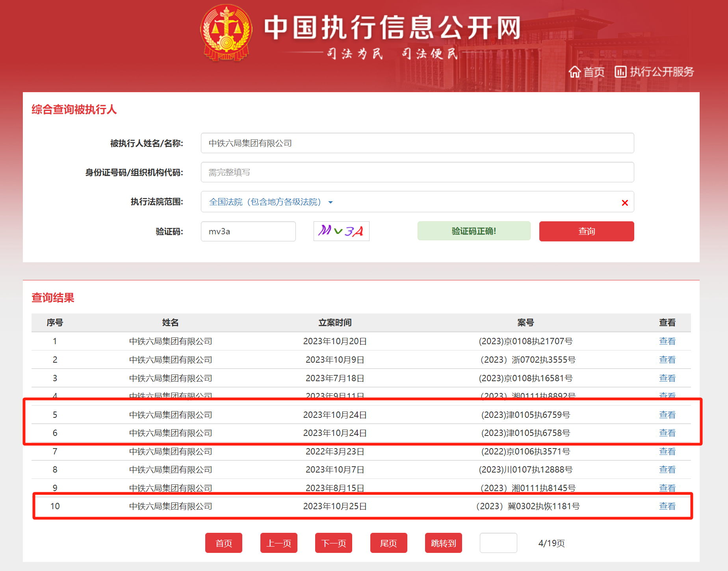Screen dimensions: 728x571
Task: Click the 跳转到 jump button
Action: point(444,543)
